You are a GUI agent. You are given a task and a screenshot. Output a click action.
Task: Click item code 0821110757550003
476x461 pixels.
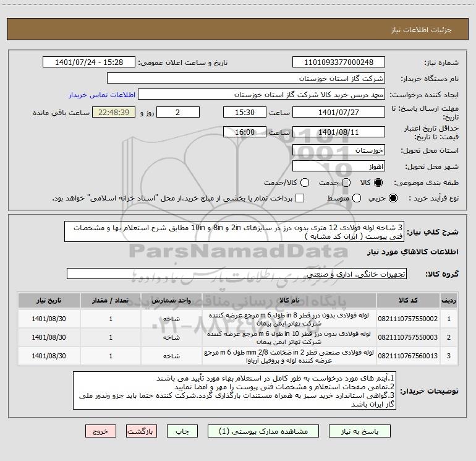[x=408, y=337]
